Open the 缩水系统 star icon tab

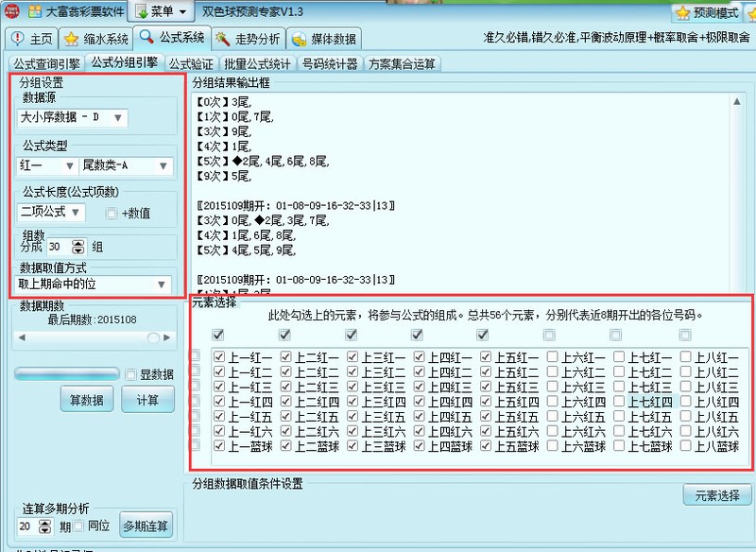(x=72, y=39)
